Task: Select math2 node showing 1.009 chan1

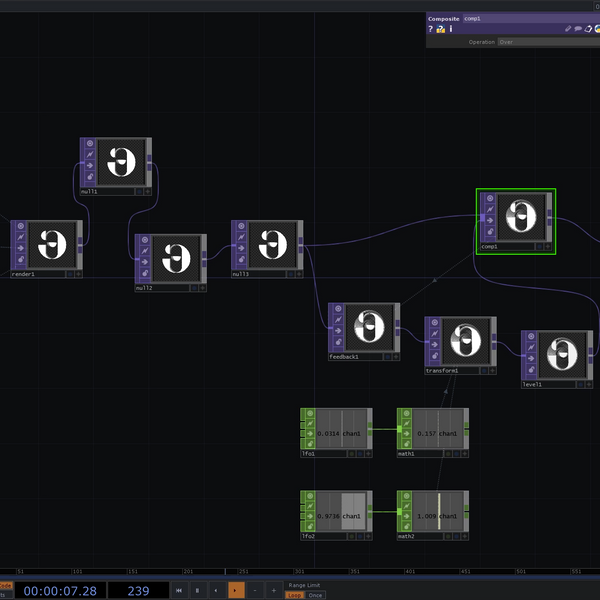Action: tap(437, 512)
